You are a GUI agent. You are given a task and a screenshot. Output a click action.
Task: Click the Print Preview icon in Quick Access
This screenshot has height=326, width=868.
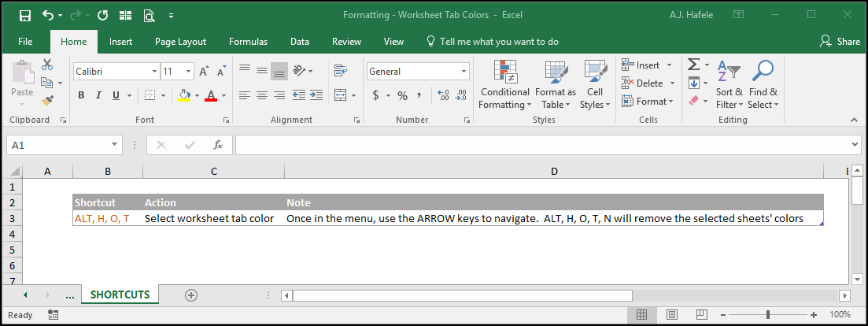(149, 16)
